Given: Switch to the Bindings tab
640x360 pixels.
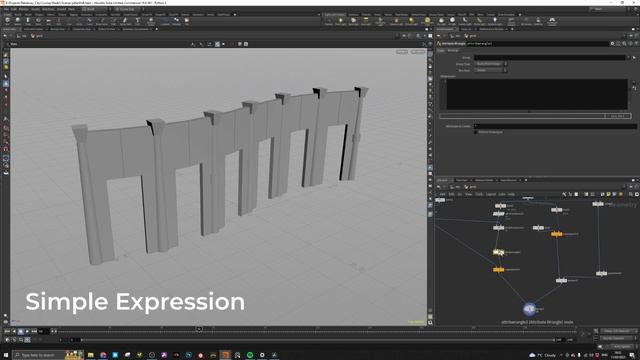Looking at the screenshot, I should point(453,51).
